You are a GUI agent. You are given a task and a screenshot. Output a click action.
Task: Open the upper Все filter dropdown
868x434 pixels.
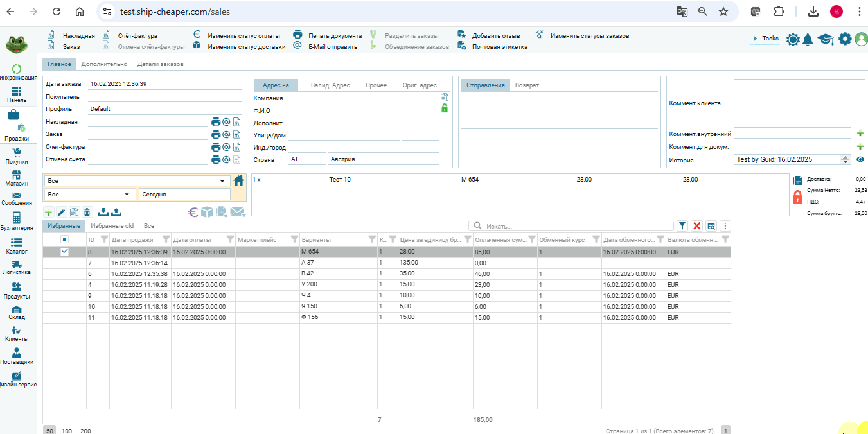222,181
